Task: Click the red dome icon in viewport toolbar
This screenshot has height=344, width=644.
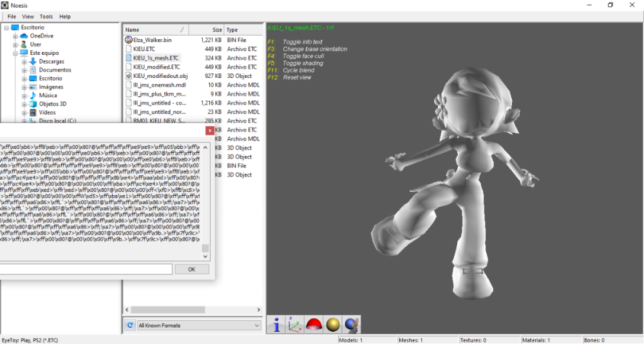Action: [314, 325]
